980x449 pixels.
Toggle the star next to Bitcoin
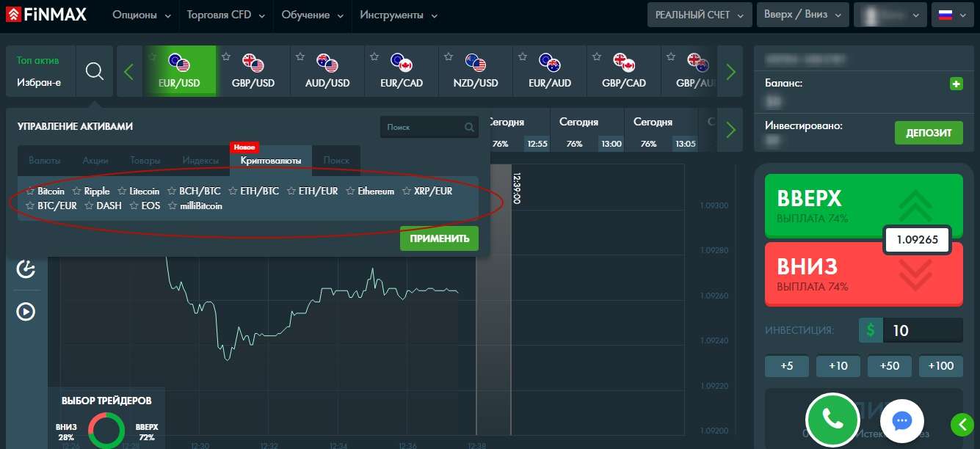tap(30, 191)
